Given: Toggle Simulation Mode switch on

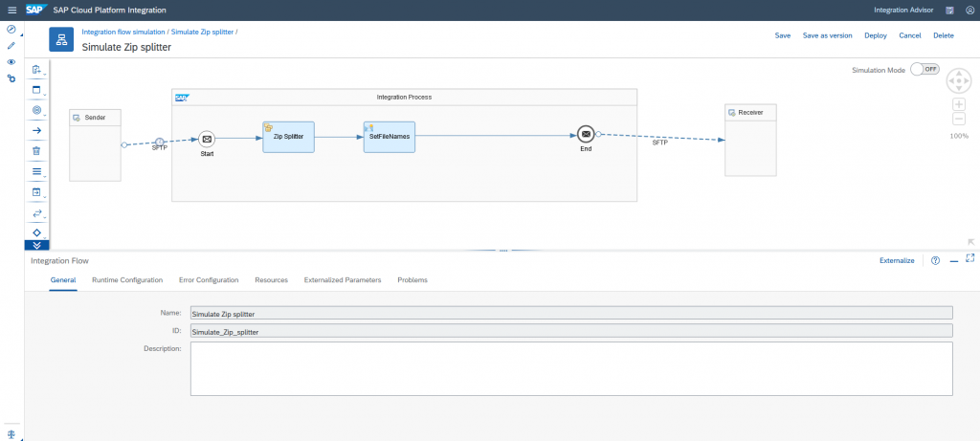Looking at the screenshot, I should (924, 69).
